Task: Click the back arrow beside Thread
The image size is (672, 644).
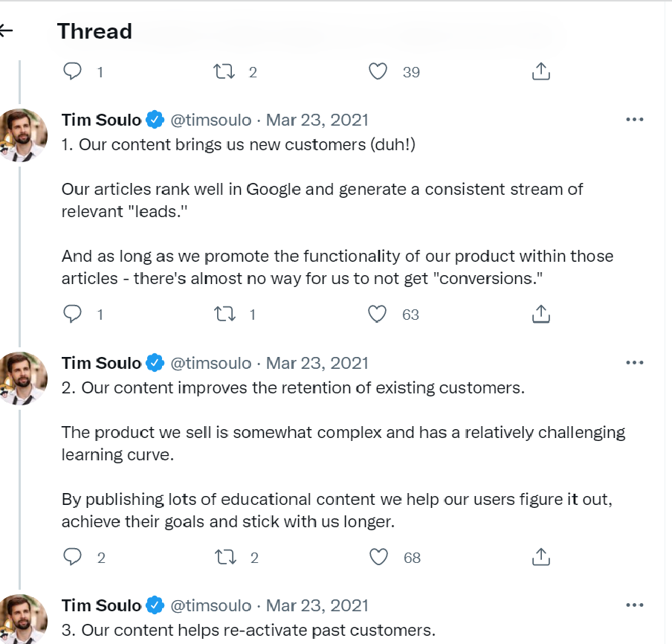Action: click(x=6, y=30)
